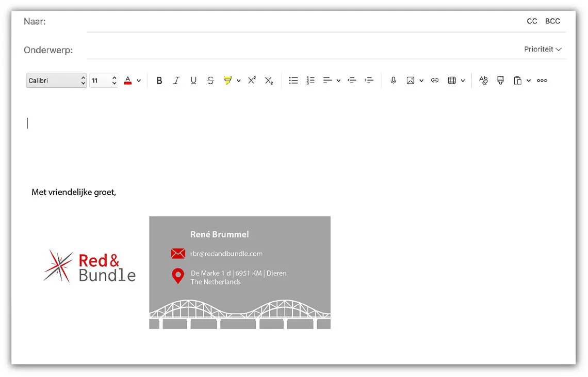Toggle bold formatting
588x377 pixels.
pos(159,81)
